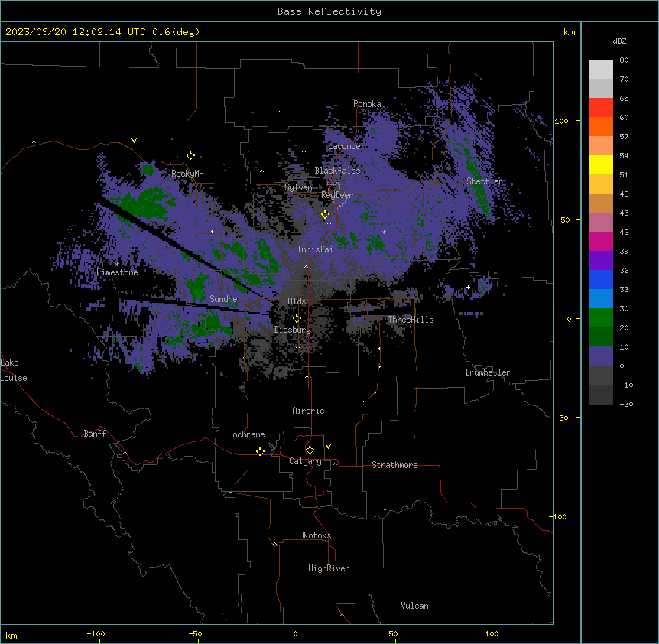The height and width of the screenshot is (644, 659).
Task: Select the magenta swatch between 42 and 39 dBZ
Action: 601,241
